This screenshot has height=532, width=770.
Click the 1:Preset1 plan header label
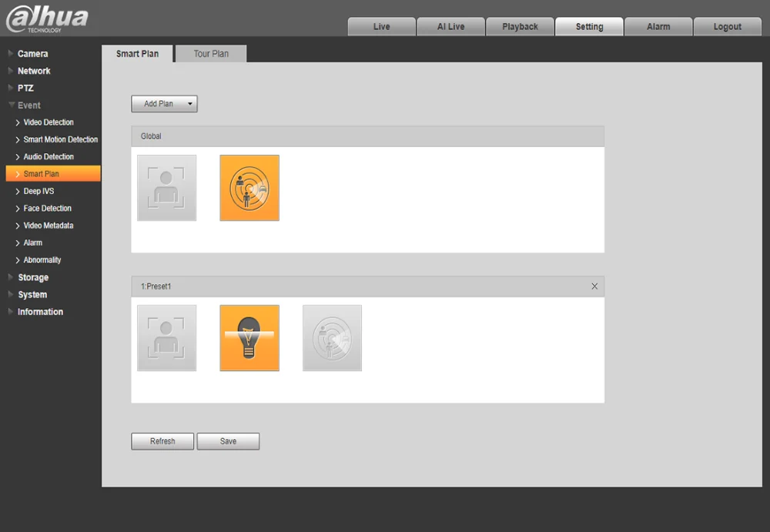[x=156, y=286]
